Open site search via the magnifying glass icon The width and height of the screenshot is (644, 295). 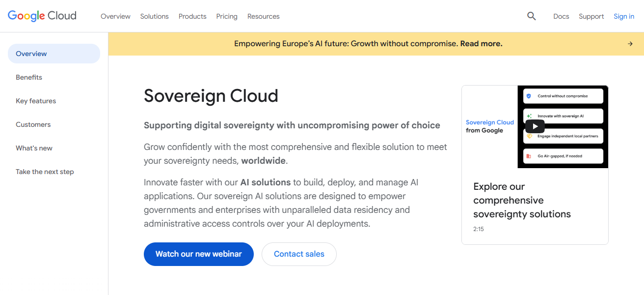[531, 16]
